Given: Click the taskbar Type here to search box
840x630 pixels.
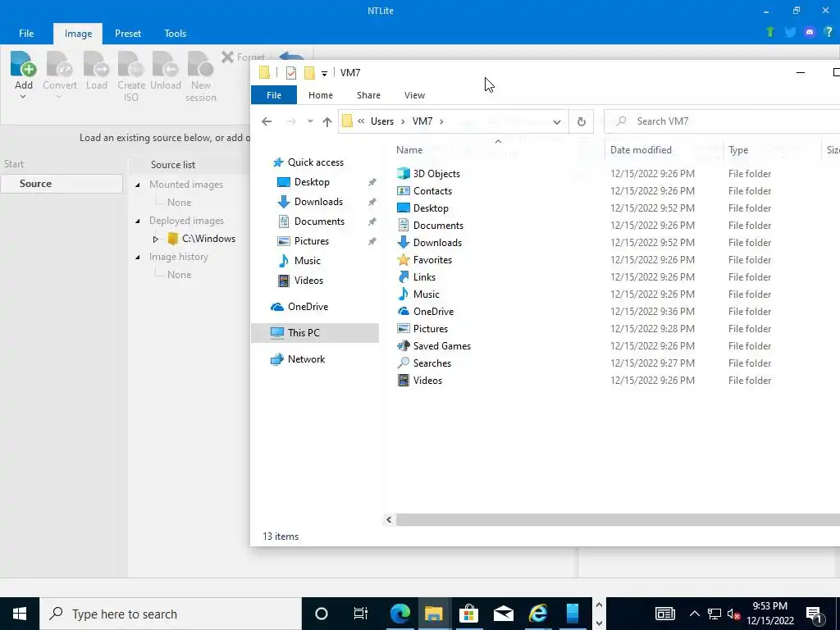Looking at the screenshot, I should [x=171, y=614].
